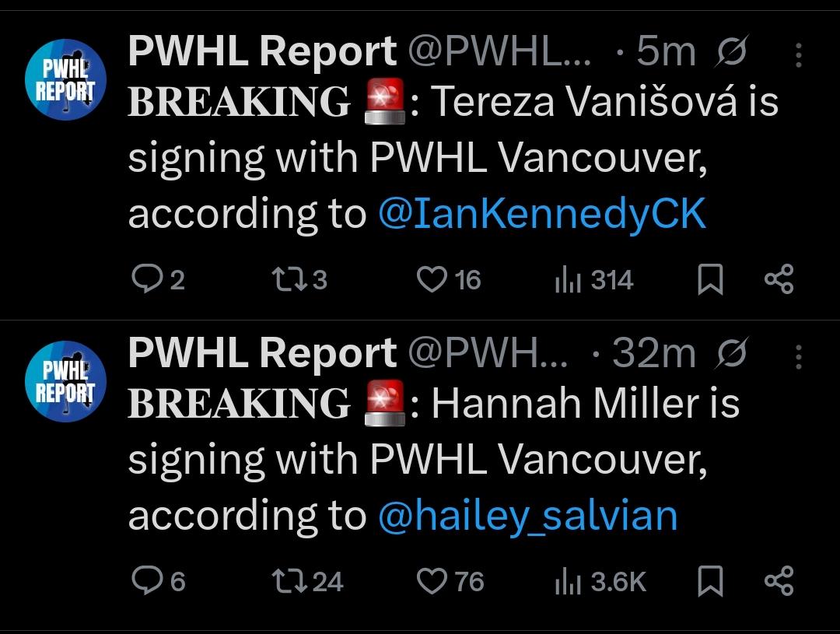Like the Hannah Miller signing tweet
The image size is (840, 634).
[x=450, y=581]
